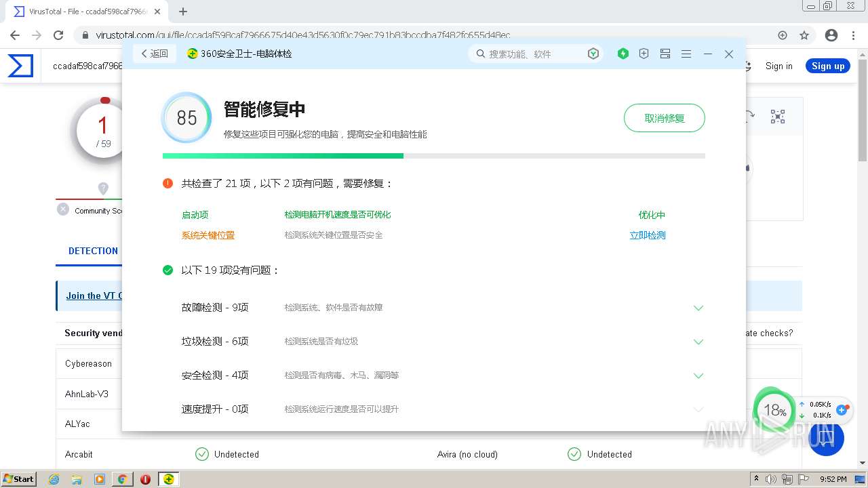Click the green lightning hexagon icon

pos(623,54)
